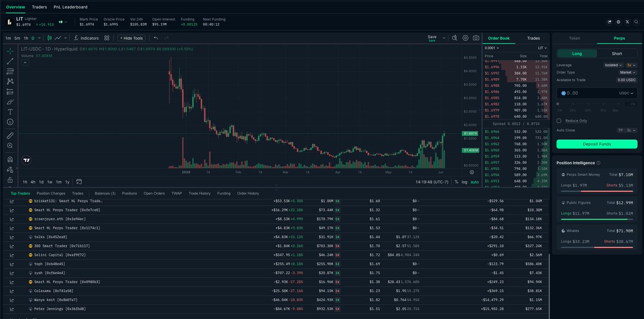Click the Deposit Funds button
The height and width of the screenshot is (319, 644).
coord(597,144)
